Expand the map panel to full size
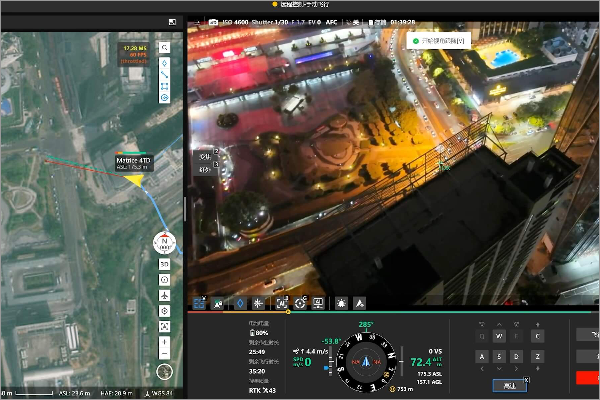600x400 pixels. tap(173, 21)
